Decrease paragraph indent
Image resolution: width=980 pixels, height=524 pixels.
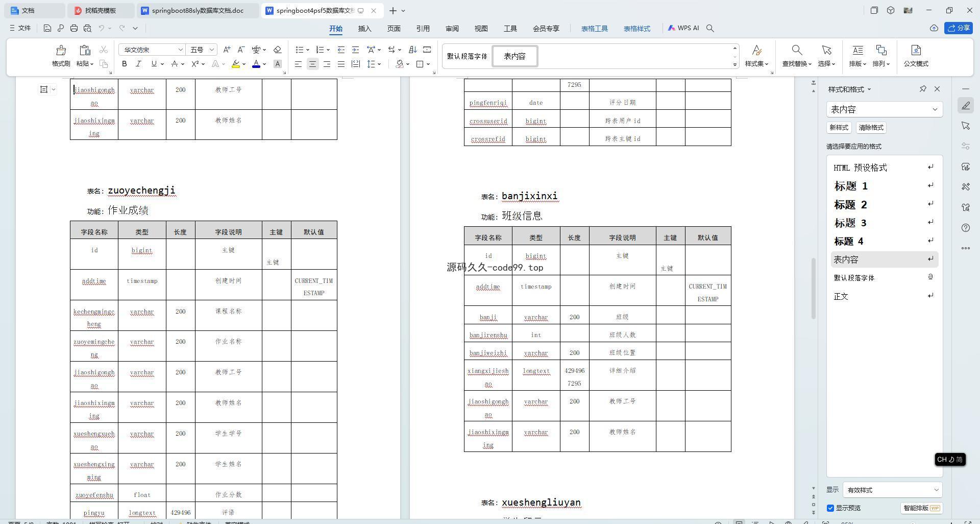(x=341, y=50)
